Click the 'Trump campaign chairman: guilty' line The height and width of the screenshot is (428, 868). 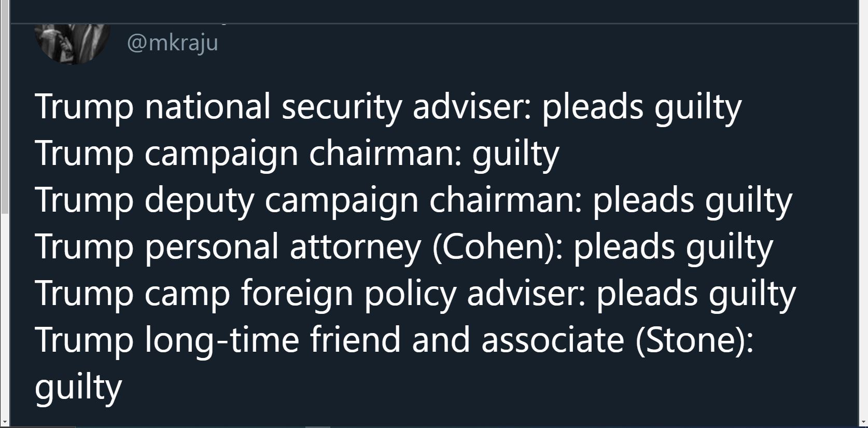pyautogui.click(x=297, y=154)
